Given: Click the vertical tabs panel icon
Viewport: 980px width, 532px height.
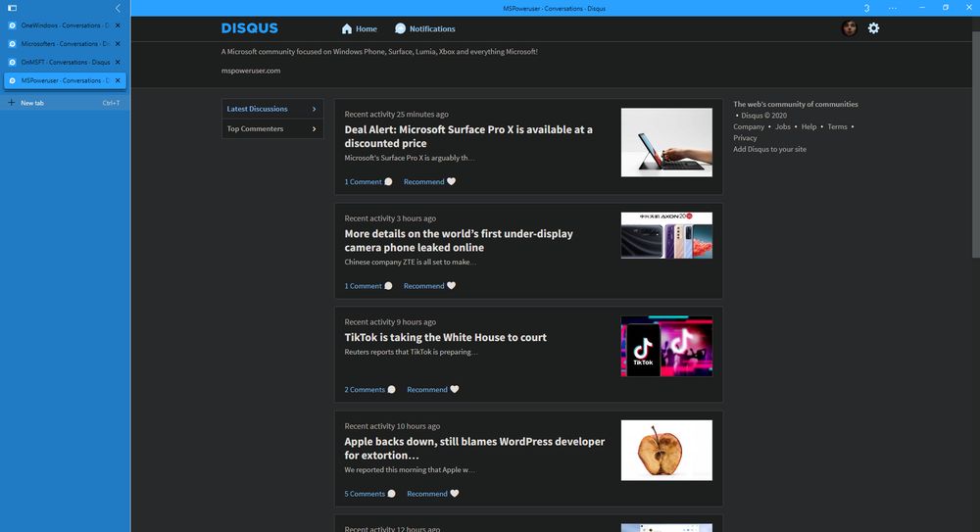Looking at the screenshot, I should pyautogui.click(x=12, y=8).
